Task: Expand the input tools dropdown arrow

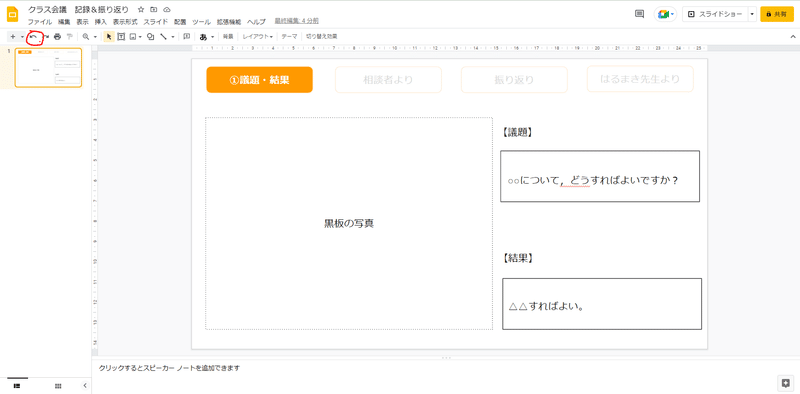Action: [212, 37]
